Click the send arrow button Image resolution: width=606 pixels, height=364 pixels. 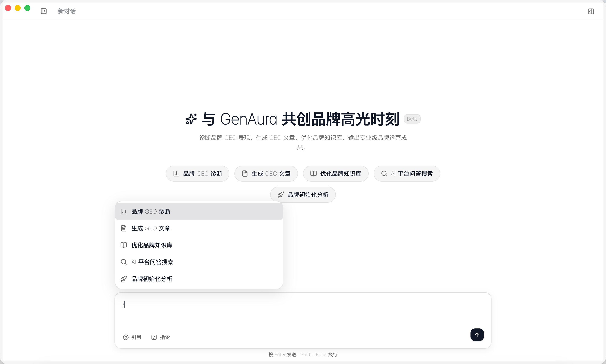(477, 335)
